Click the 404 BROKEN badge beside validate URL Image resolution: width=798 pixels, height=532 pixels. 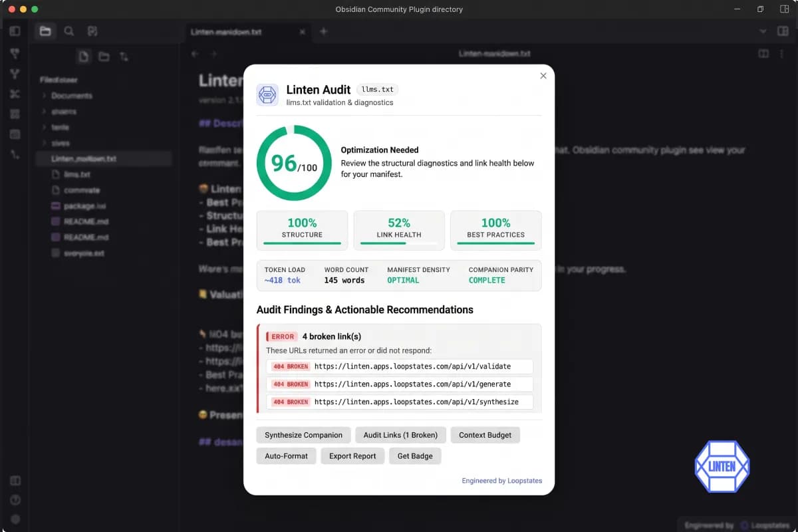[291, 366]
